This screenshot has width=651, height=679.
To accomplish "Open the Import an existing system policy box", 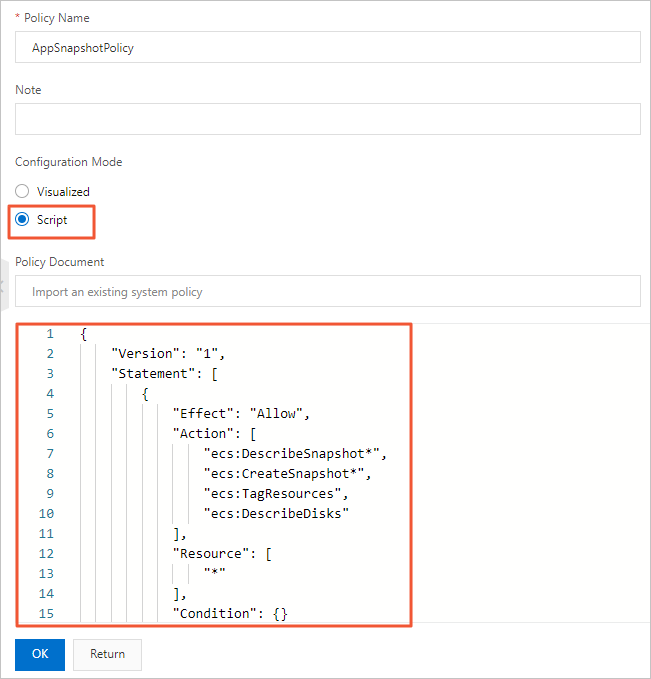I will click(x=327, y=292).
